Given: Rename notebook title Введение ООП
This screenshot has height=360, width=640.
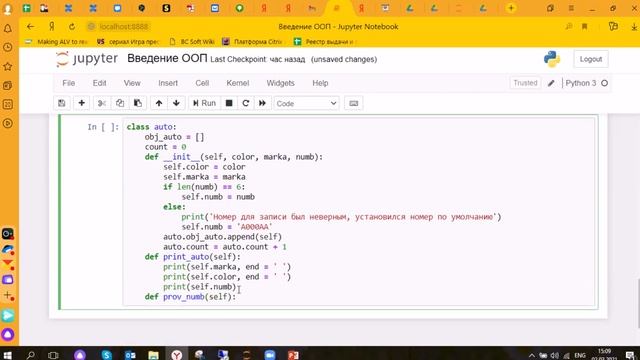Looking at the screenshot, I should 167,58.
